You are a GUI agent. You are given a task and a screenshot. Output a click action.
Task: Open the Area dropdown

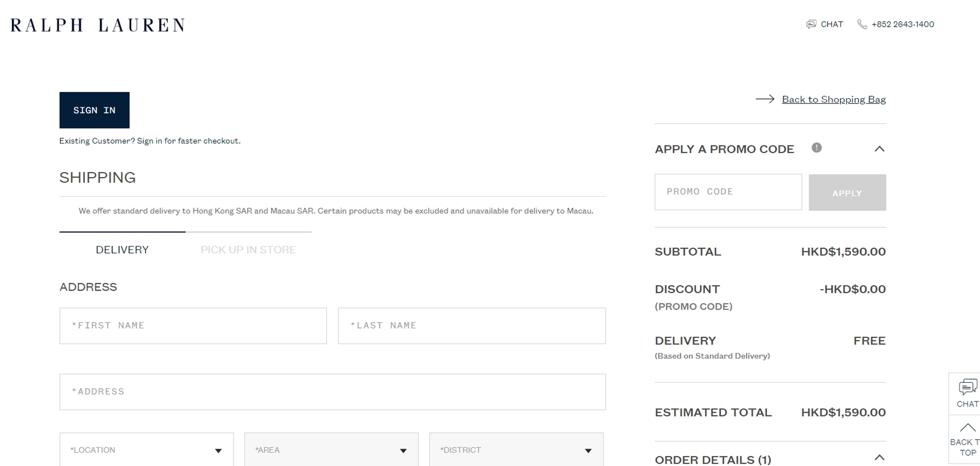pos(331,450)
